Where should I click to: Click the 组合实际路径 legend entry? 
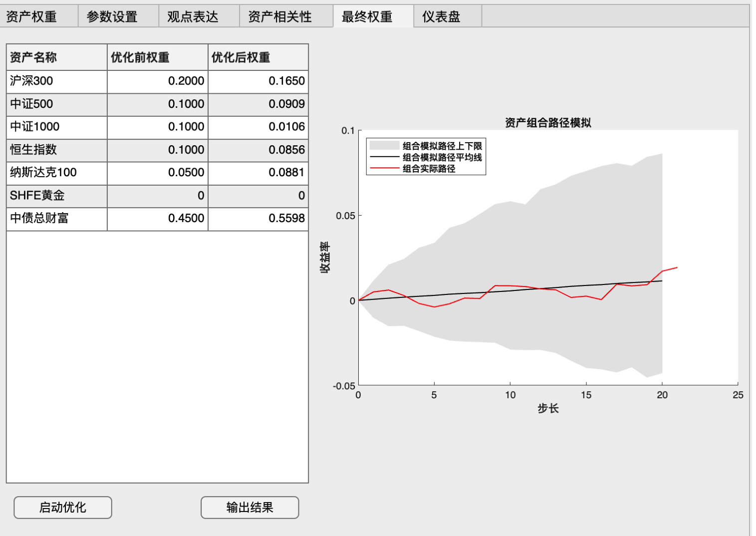click(429, 169)
